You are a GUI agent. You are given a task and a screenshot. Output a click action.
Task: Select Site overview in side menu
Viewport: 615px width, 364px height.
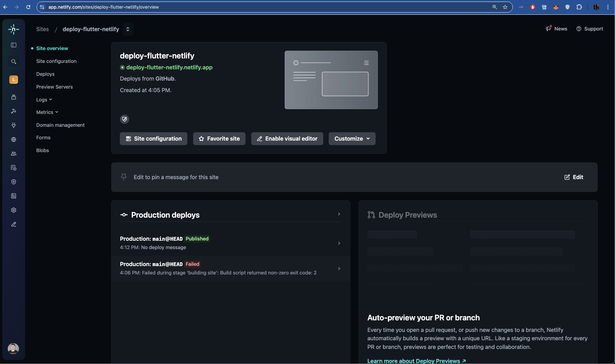click(x=52, y=48)
